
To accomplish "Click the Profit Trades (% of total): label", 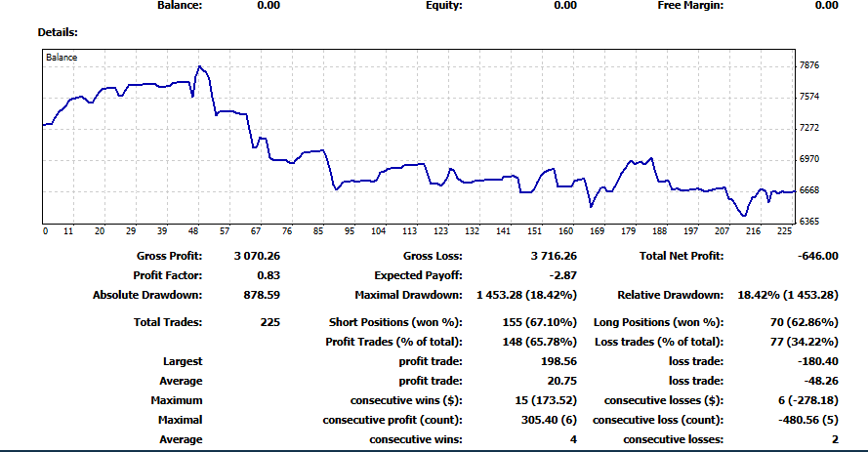I will click(x=393, y=342).
